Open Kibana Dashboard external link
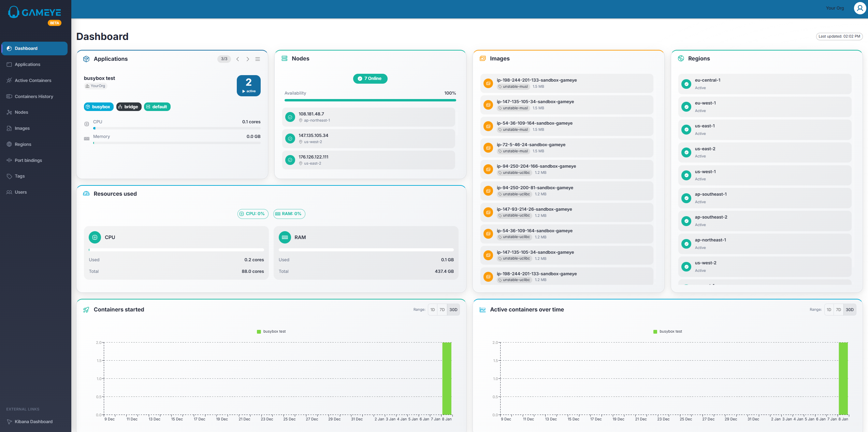Viewport: 868px width, 432px height. pyautogui.click(x=33, y=421)
